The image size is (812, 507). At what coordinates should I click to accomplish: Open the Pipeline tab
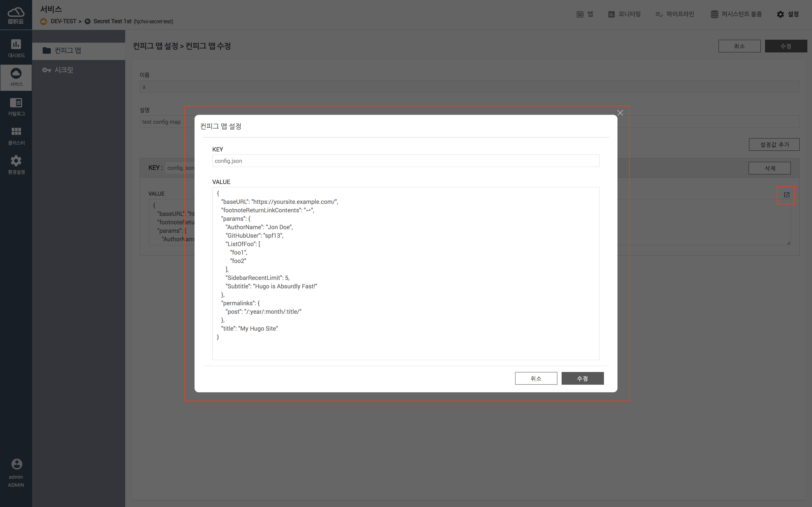(x=675, y=14)
